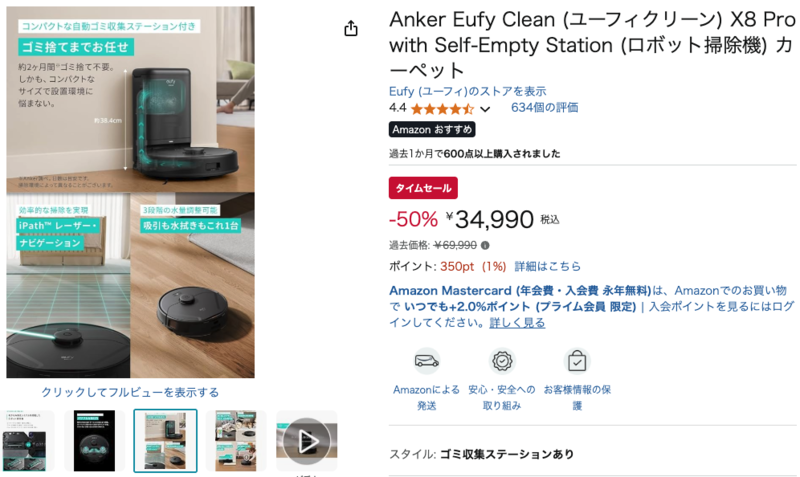The width and height of the screenshot is (800, 477).
Task: Open the main product image
Action: pos(130,192)
